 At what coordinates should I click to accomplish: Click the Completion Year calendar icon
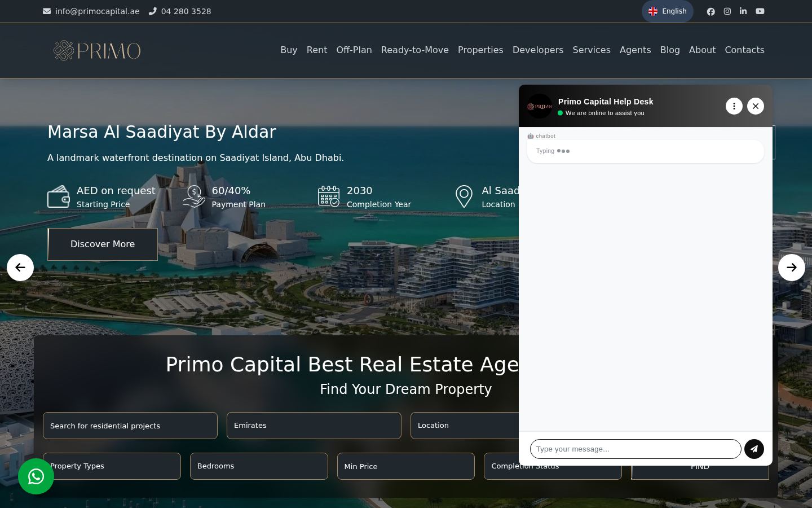click(329, 196)
